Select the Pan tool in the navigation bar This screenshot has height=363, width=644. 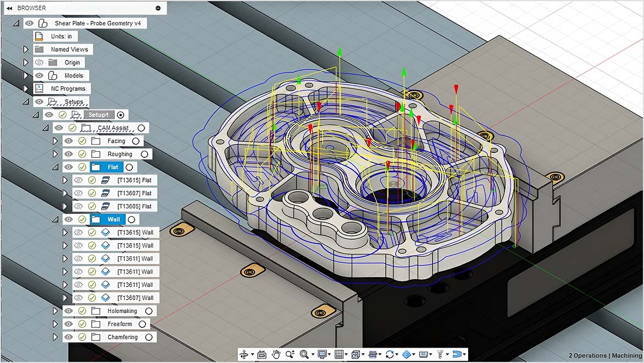(276, 354)
